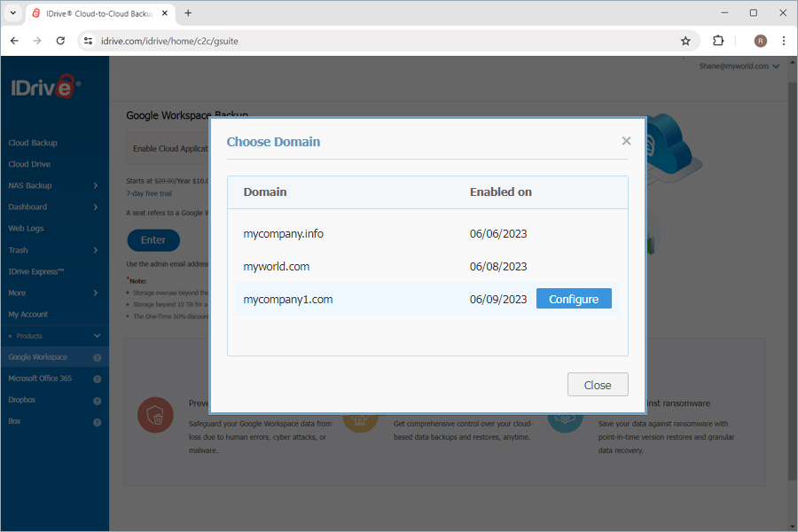This screenshot has width=798, height=532.
Task: Close the Choose Domain dialog with X
Action: tap(626, 141)
